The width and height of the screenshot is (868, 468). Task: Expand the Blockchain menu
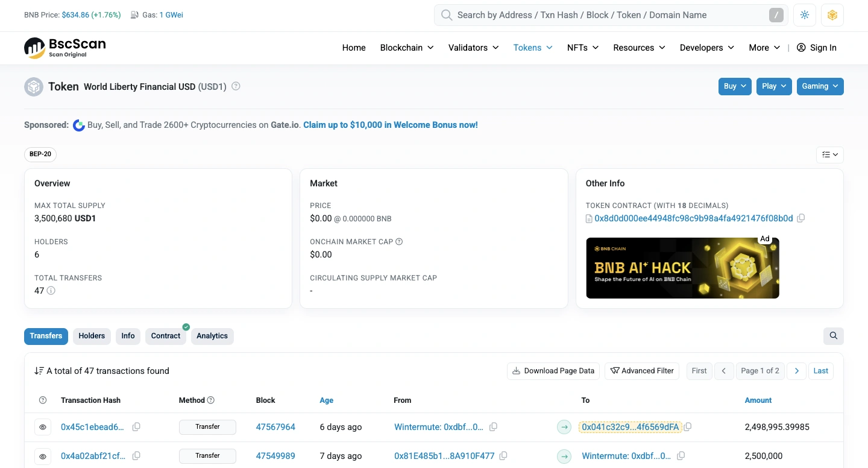(407, 48)
